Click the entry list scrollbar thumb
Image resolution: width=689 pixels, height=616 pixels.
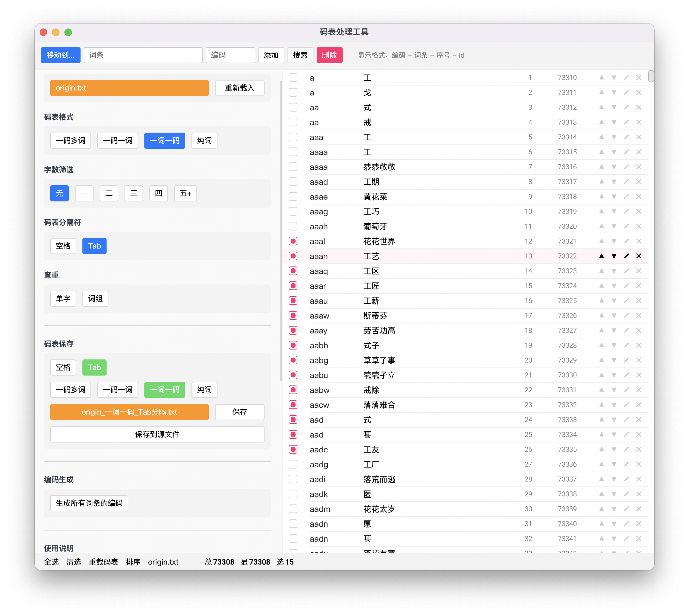651,76
